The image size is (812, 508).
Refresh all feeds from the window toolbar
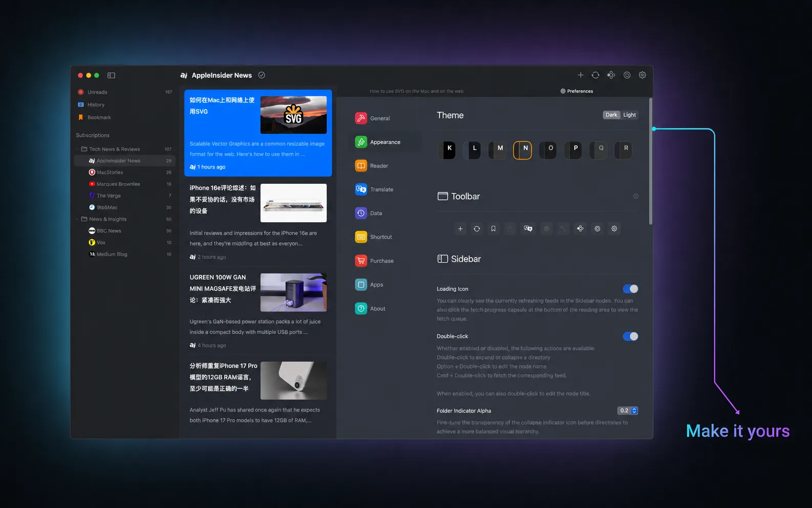595,75
